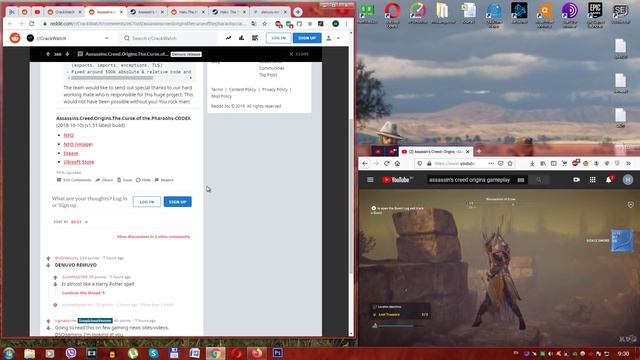Open YouTube notifications bell
The width and height of the screenshot is (640, 360).
click(x=609, y=180)
